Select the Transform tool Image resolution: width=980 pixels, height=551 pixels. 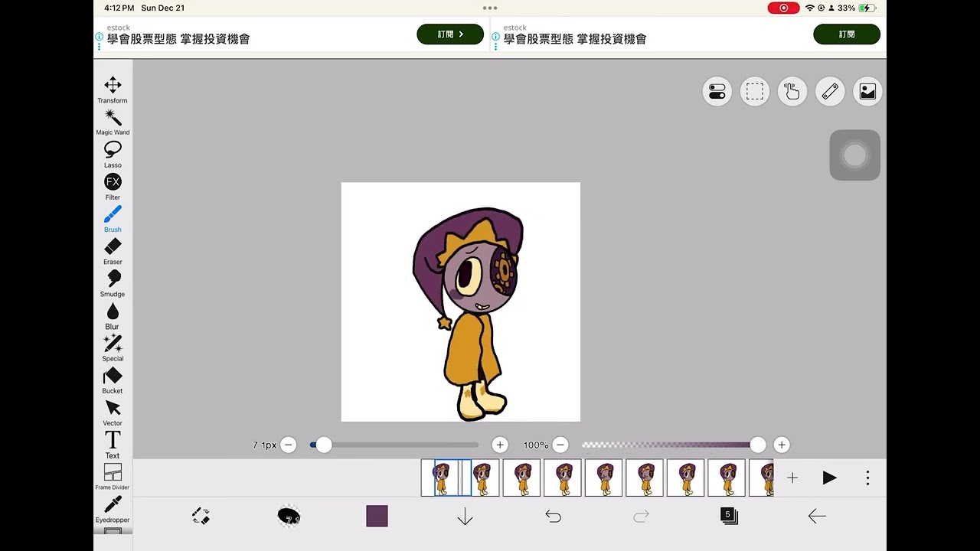113,90
